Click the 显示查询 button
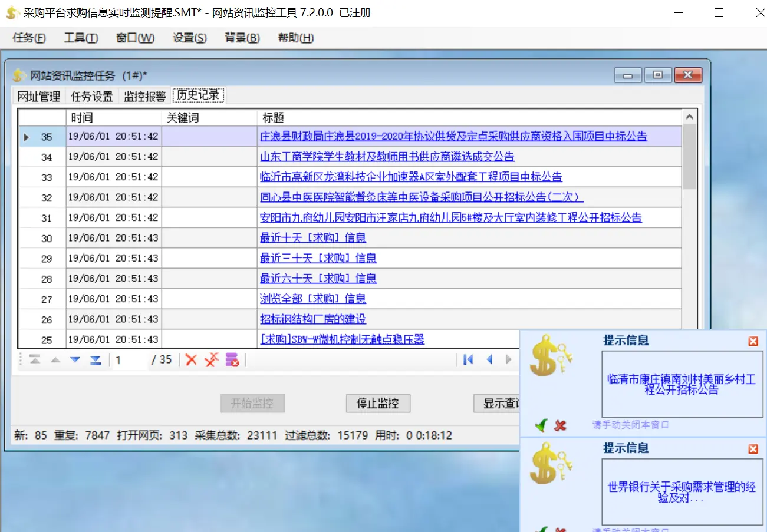The width and height of the screenshot is (767, 532). point(498,404)
